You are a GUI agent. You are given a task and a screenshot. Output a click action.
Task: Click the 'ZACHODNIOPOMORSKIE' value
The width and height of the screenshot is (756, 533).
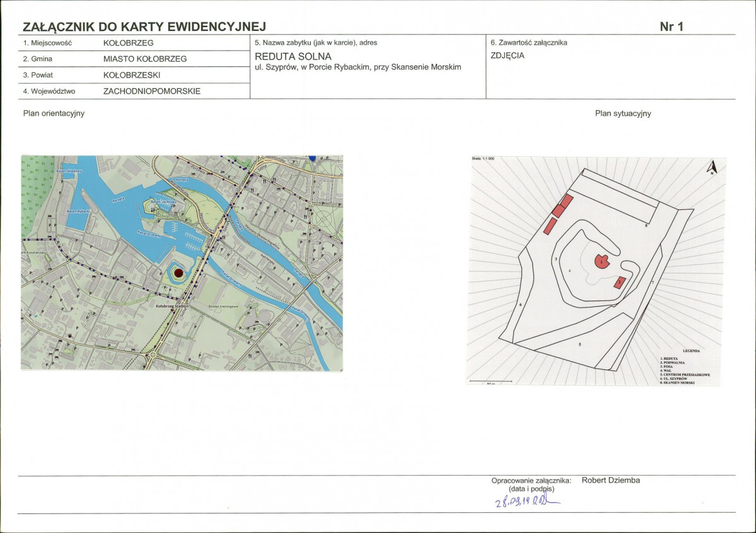[x=152, y=91]
